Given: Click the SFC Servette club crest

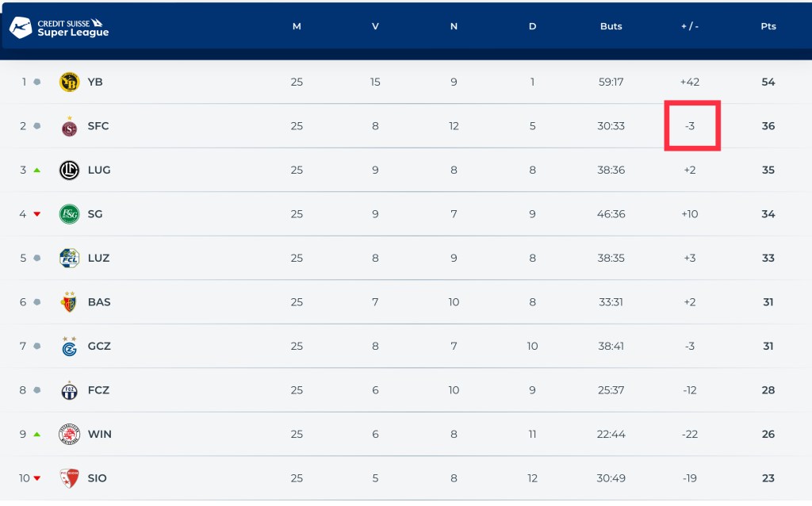Looking at the screenshot, I should (70, 126).
